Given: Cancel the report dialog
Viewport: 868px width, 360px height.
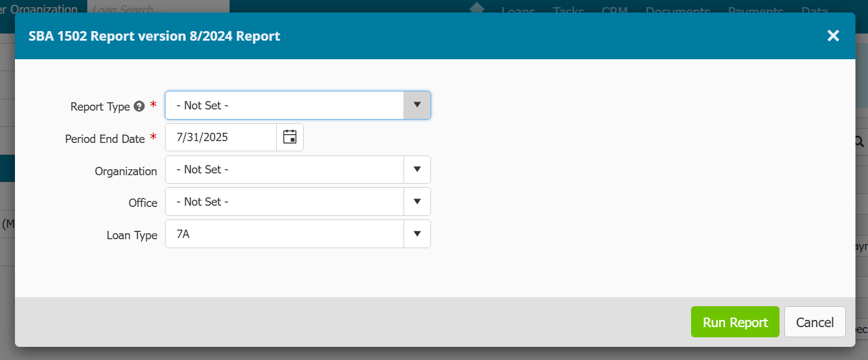Looking at the screenshot, I should click(x=815, y=322).
